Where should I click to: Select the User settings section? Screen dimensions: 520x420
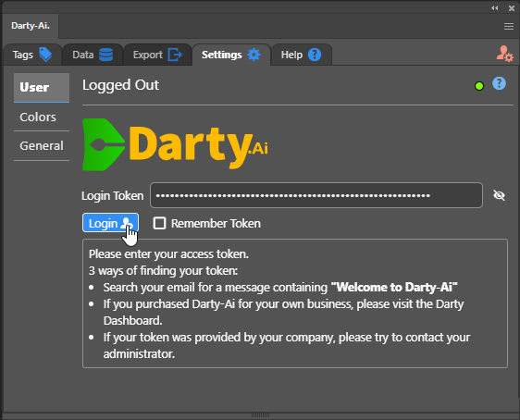tap(42, 88)
